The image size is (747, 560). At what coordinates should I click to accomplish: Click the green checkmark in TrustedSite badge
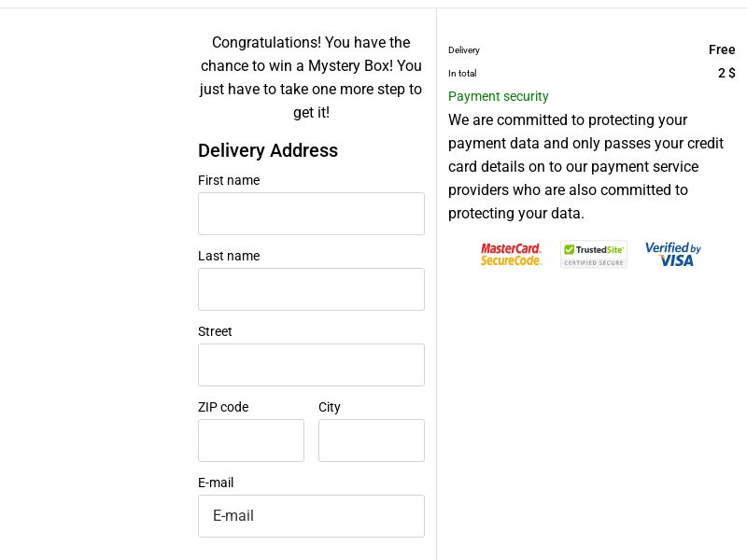click(569, 249)
